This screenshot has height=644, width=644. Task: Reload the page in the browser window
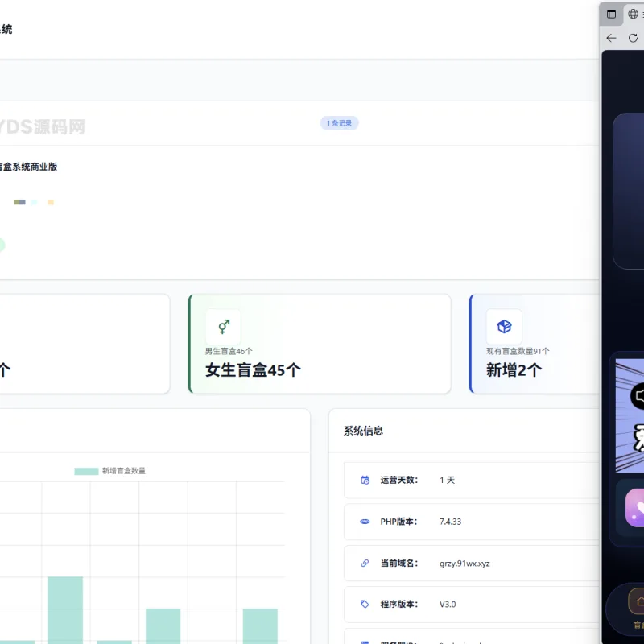click(x=633, y=38)
